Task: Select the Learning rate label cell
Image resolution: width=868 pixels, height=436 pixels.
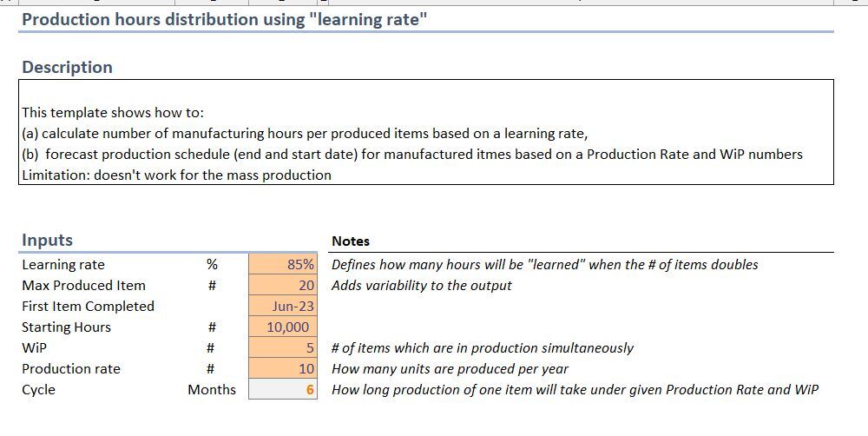Action: (63, 264)
